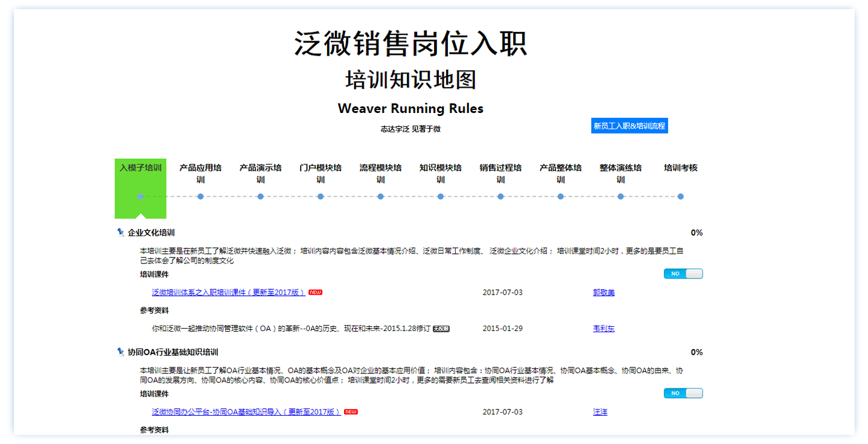Viewport: 868px width, 444px height.
Task: Click the 无权限 badge on the OA革新 reference
Action: (441, 329)
